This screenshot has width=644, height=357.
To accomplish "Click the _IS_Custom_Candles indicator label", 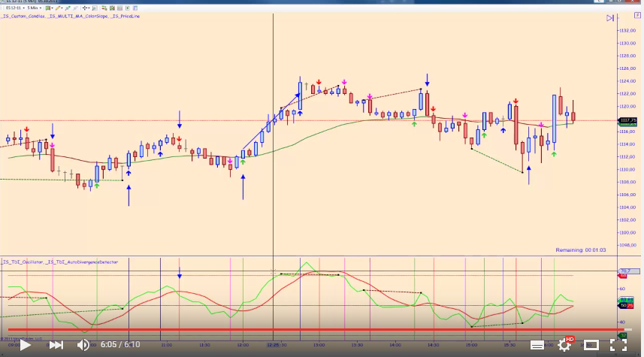I will click(23, 17).
